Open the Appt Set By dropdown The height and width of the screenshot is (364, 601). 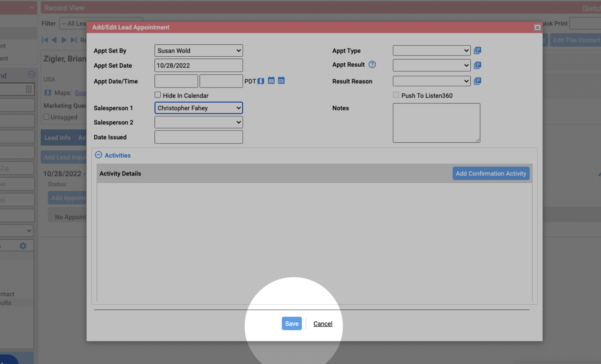pyautogui.click(x=199, y=50)
